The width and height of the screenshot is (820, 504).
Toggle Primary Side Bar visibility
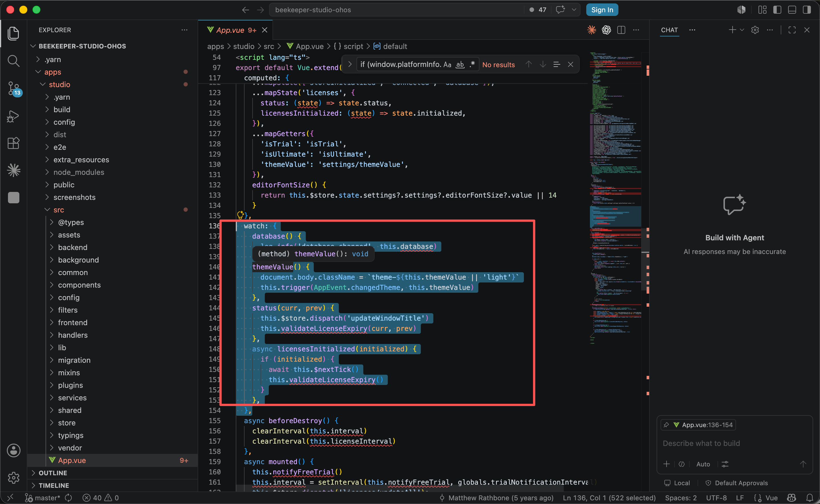point(777,10)
